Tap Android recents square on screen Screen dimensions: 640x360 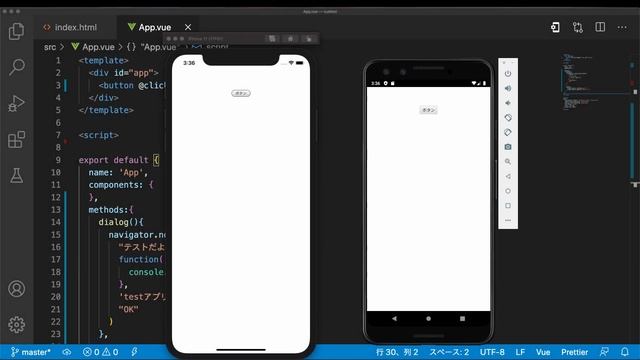[462, 318]
